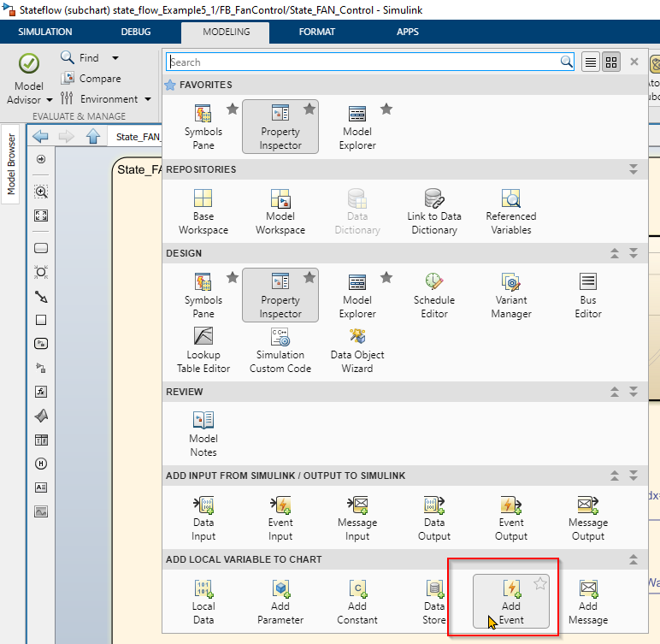Switch gallery to list view
Image resolution: width=660 pixels, height=644 pixels.
(x=591, y=62)
